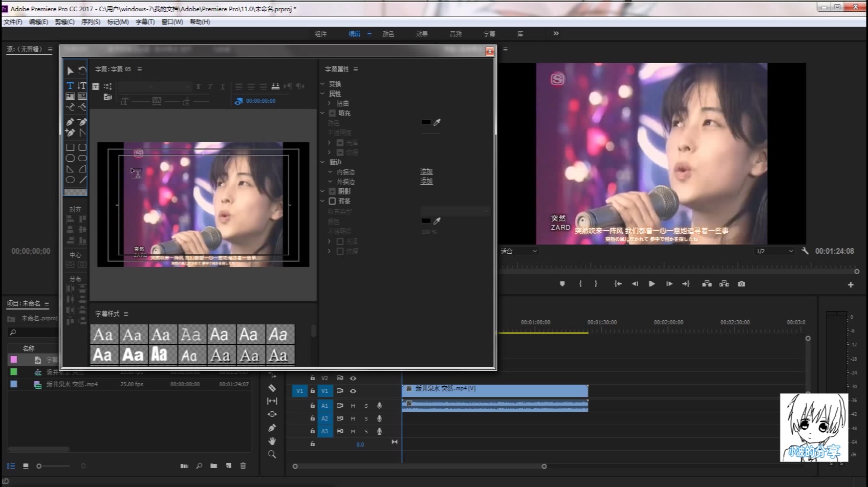This screenshot has width=868, height=487.
Task: Select the Delete Anchor Point tool
Action: point(82,122)
